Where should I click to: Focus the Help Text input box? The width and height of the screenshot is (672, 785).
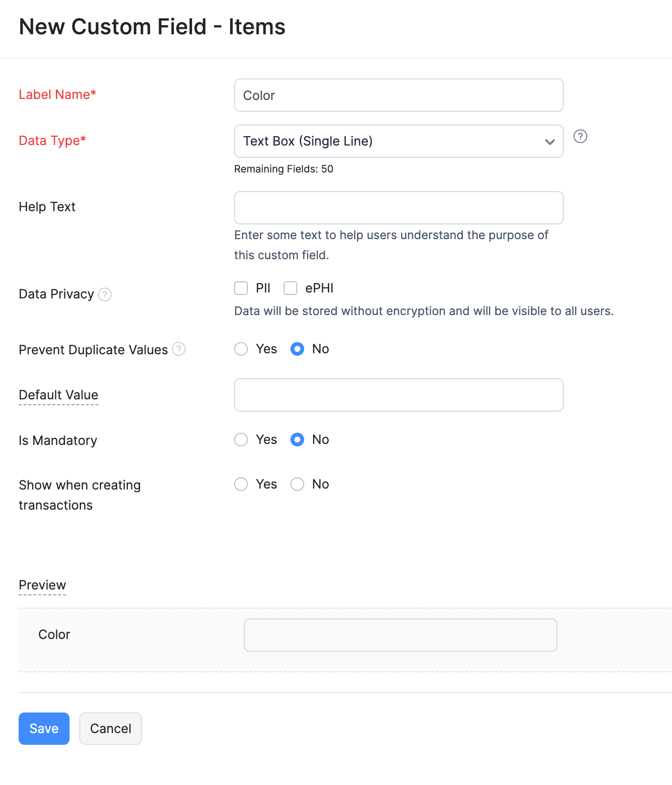coord(399,208)
